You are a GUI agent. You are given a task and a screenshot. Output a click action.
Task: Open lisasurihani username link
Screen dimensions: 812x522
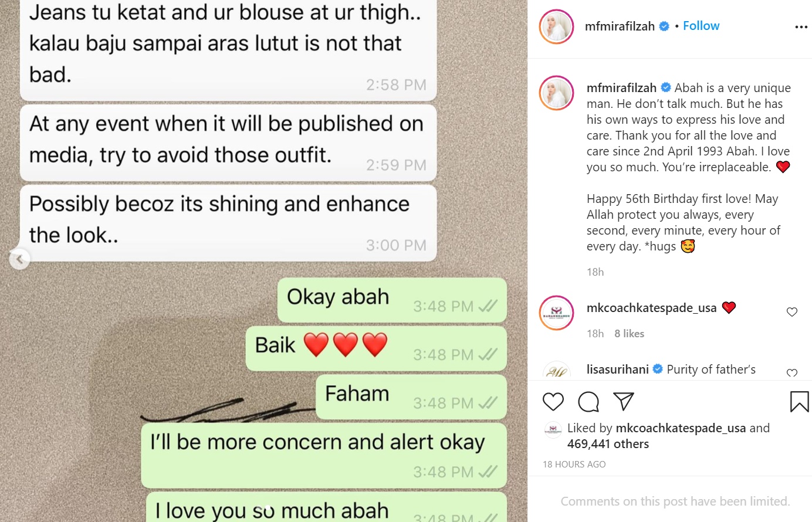618,369
